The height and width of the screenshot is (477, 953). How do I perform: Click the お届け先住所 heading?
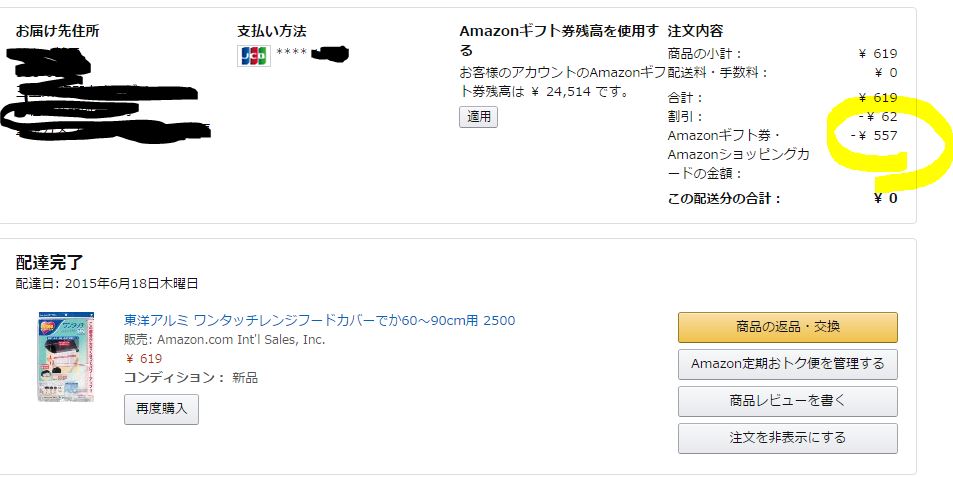tap(58, 31)
